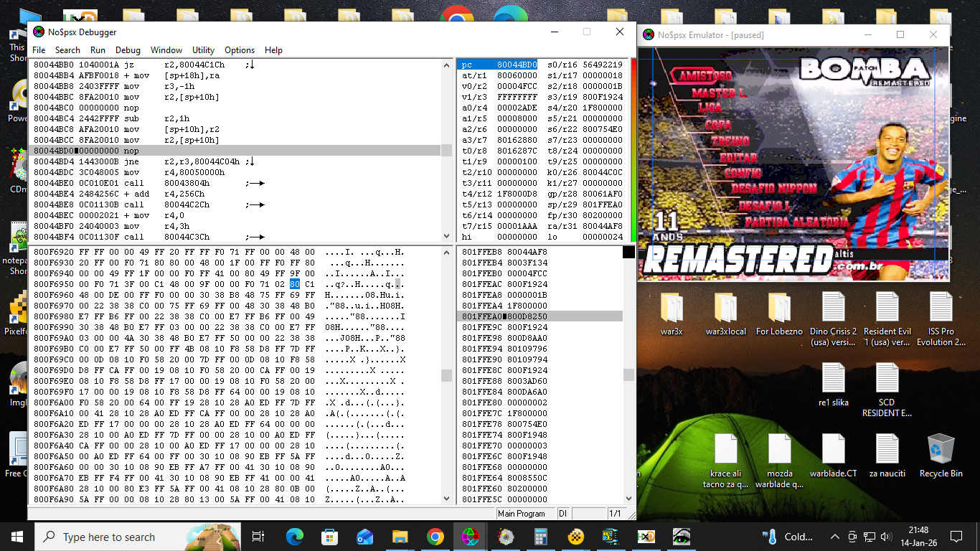Open the za nauciti file
This screenshot has height=551, width=980.
click(887, 456)
